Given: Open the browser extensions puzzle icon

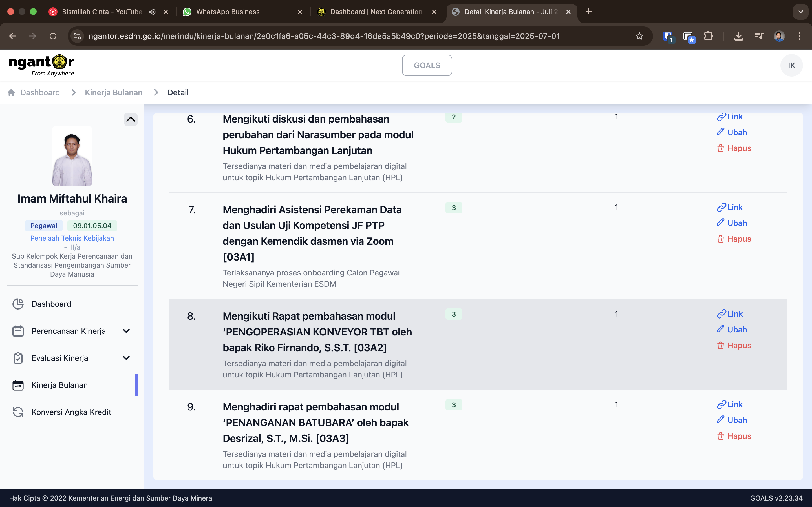Looking at the screenshot, I should [709, 36].
